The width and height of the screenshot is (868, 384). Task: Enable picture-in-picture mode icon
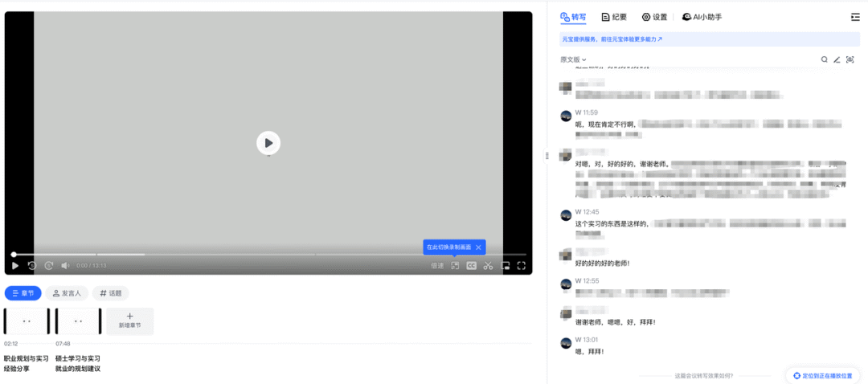point(505,266)
